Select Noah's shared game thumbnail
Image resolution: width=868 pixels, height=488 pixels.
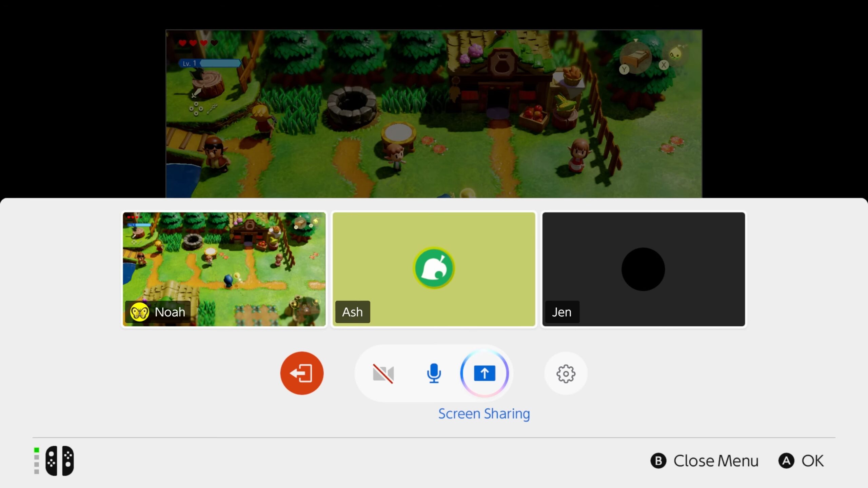click(x=224, y=269)
